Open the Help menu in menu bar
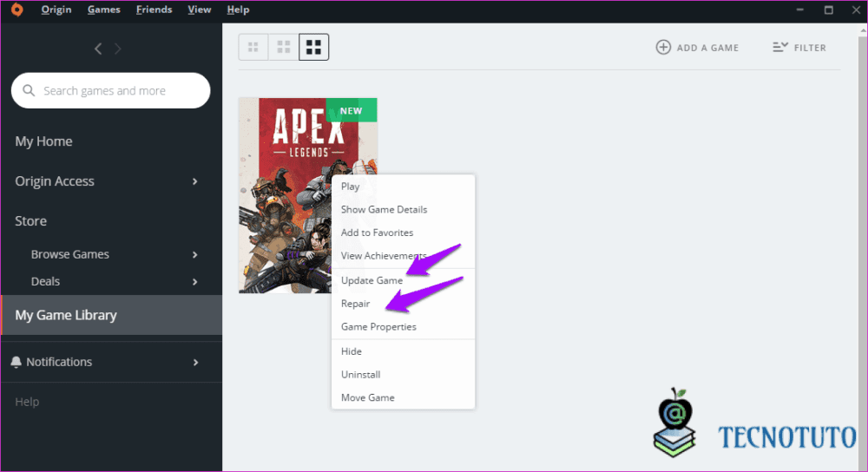Screen dimensions: 868x472 point(238,10)
